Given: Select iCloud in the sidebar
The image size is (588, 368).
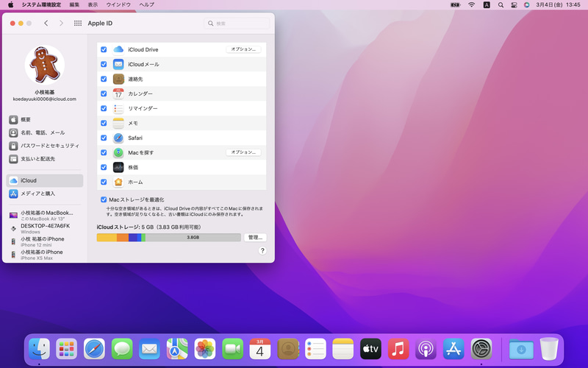Looking at the screenshot, I should coord(45,180).
